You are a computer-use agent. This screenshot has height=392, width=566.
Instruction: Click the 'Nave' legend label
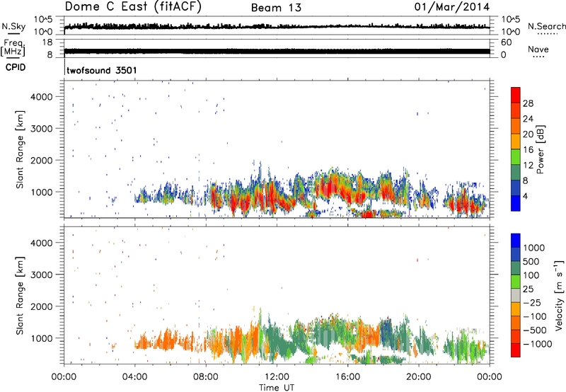538,49
